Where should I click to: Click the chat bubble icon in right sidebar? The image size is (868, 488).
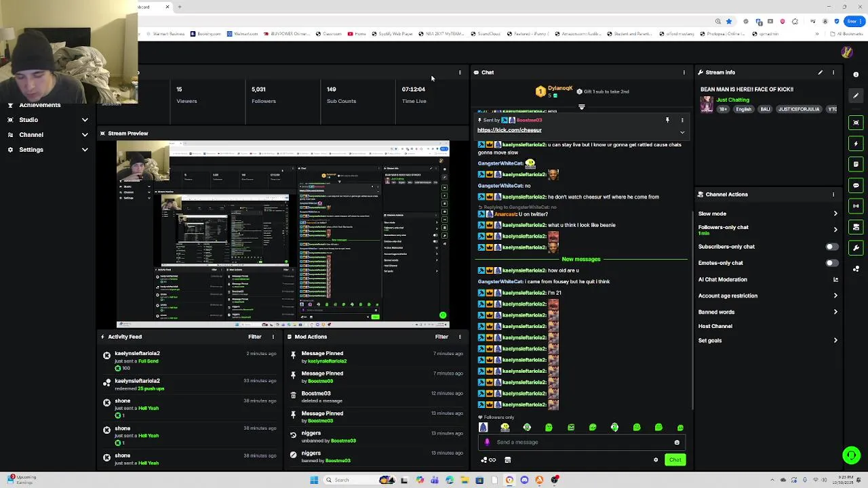tap(856, 185)
